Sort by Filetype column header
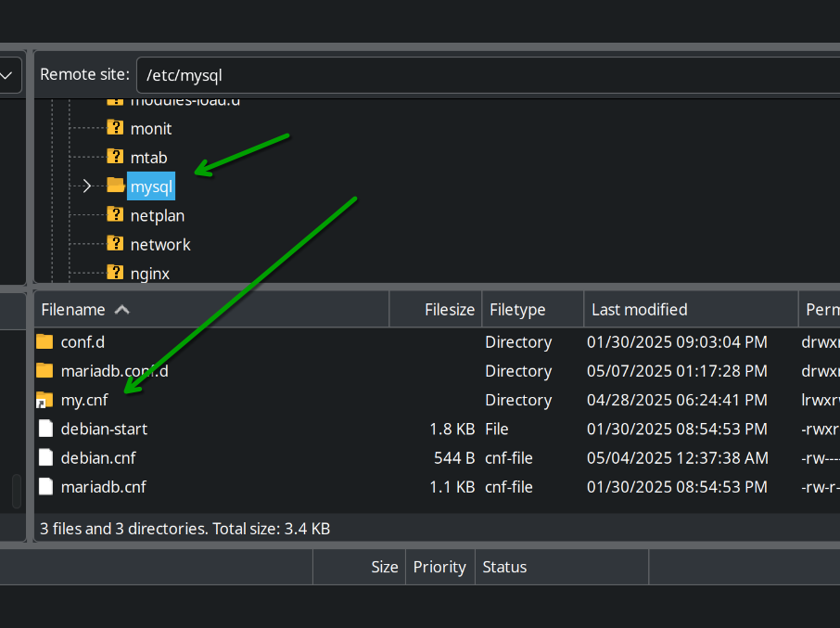Screen dimensions: 840x628 pyautogui.click(x=532, y=309)
